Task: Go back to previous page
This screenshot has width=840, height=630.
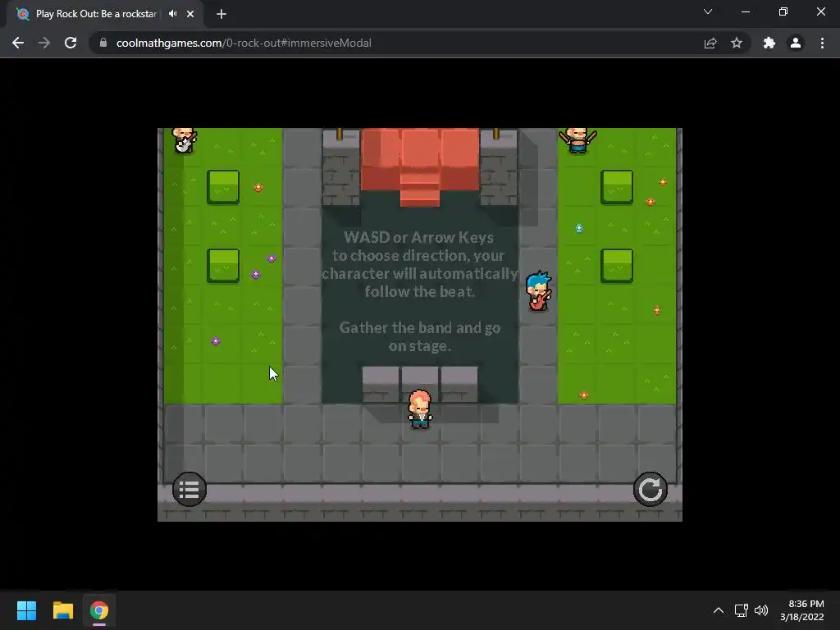Action: pos(18,43)
